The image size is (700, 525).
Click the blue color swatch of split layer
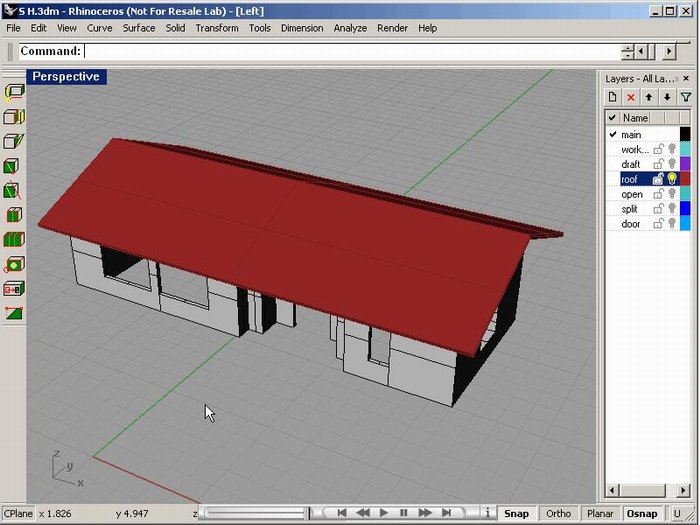tap(685, 209)
